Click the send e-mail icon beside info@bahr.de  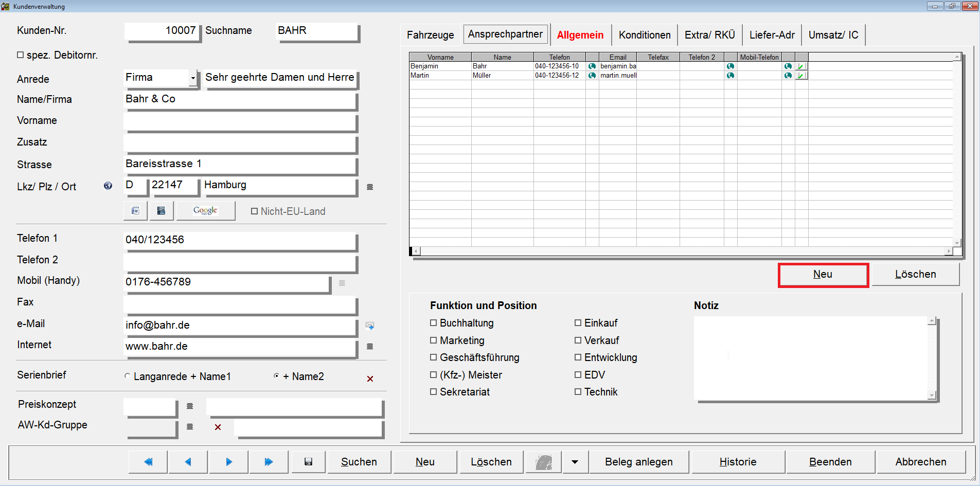point(369,326)
